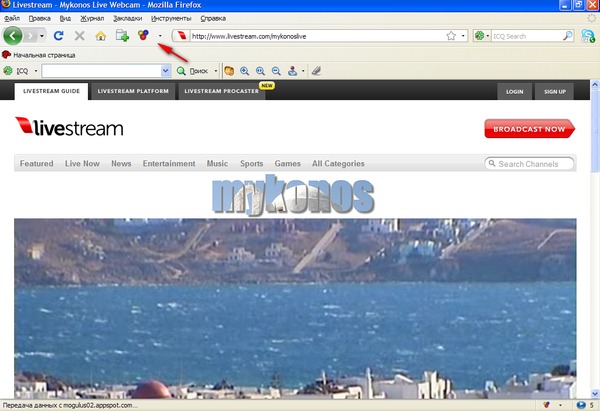Open the Entertainment category
Image resolution: width=600 pixels, height=411 pixels.
pyautogui.click(x=169, y=163)
